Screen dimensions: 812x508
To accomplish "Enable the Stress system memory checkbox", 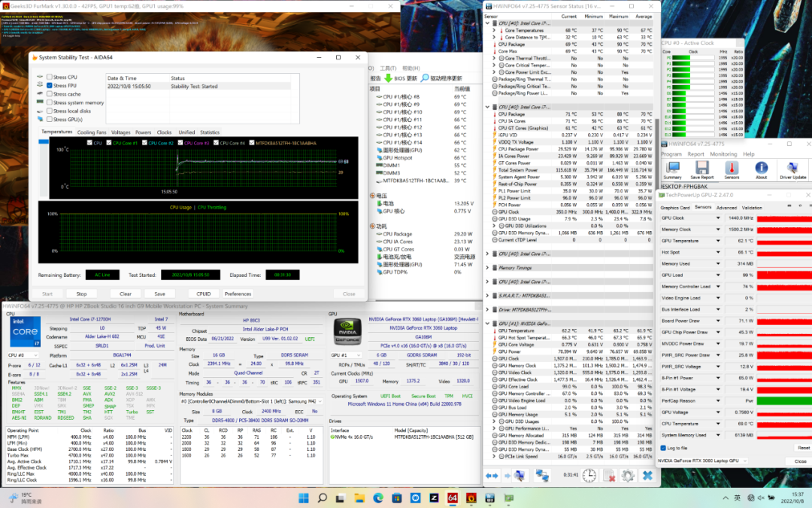I will [49, 102].
